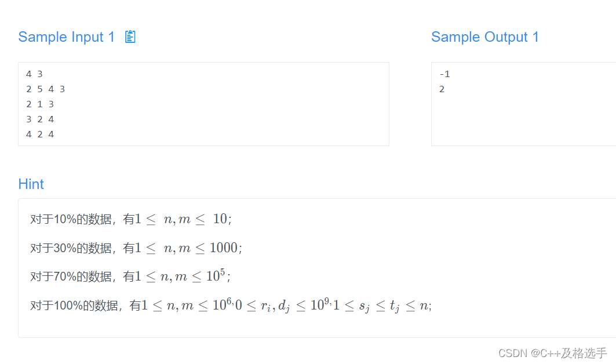Click the 10% data constraint line
This screenshot has height=364, width=616.
coord(131,219)
